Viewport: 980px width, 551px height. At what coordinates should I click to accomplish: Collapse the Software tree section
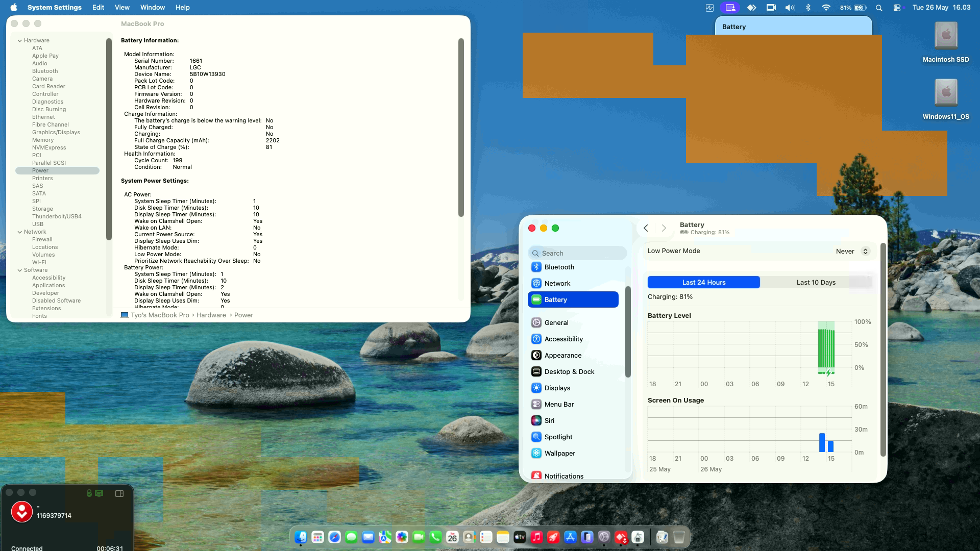point(20,270)
